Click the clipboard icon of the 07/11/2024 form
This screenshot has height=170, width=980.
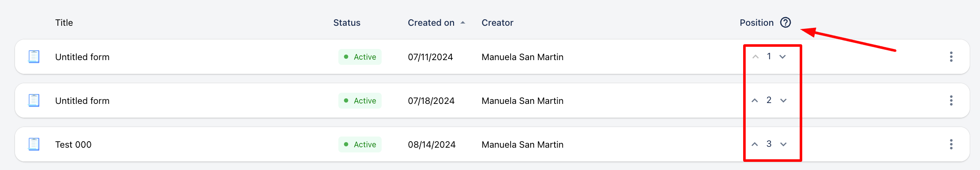click(x=34, y=57)
